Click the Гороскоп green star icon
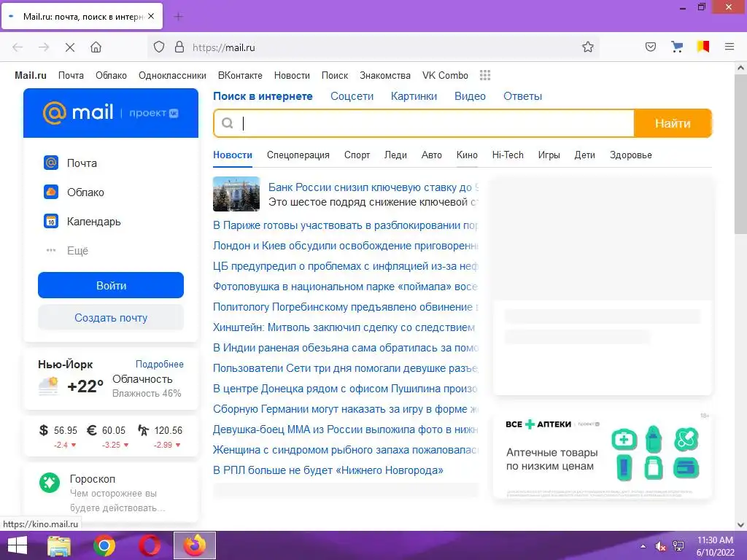 50,483
